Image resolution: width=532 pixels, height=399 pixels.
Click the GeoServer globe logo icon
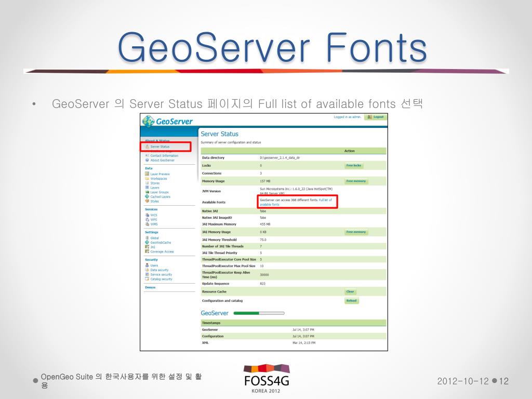(148, 121)
